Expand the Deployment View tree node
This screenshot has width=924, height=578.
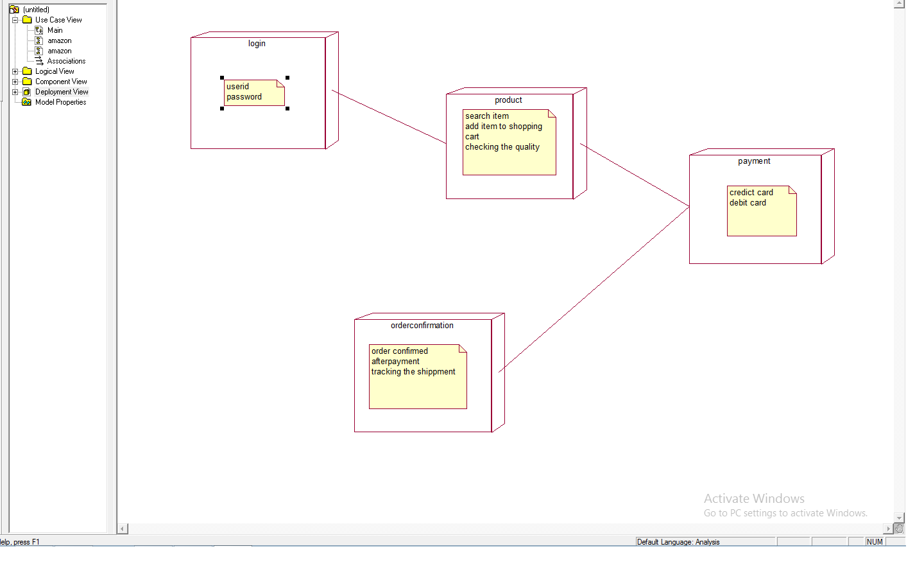[x=15, y=92]
